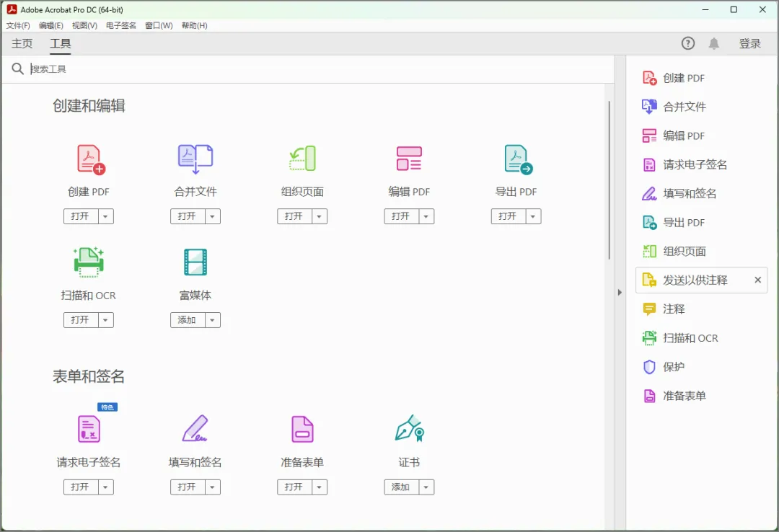The image size is (779, 532).
Task: Click 添加 button under 富媒体
Action: tap(188, 320)
